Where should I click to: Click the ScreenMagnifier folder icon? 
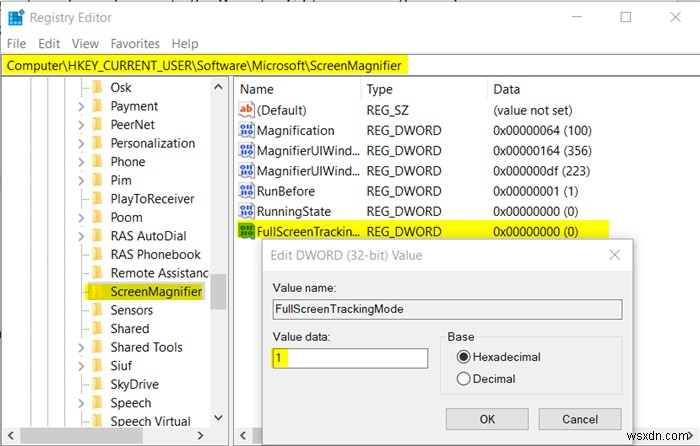point(97,291)
